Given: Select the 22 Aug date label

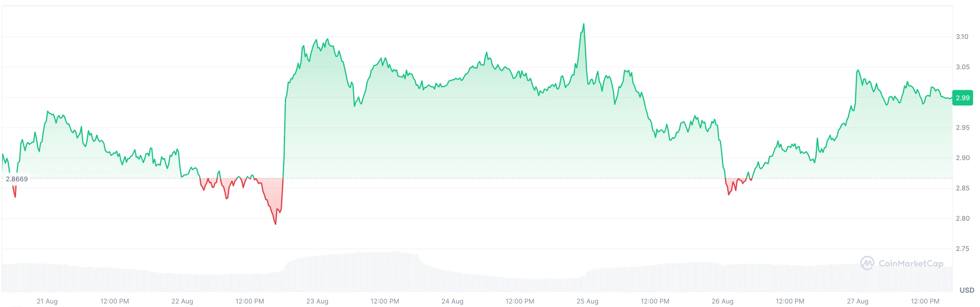Looking at the screenshot, I should point(182,301).
